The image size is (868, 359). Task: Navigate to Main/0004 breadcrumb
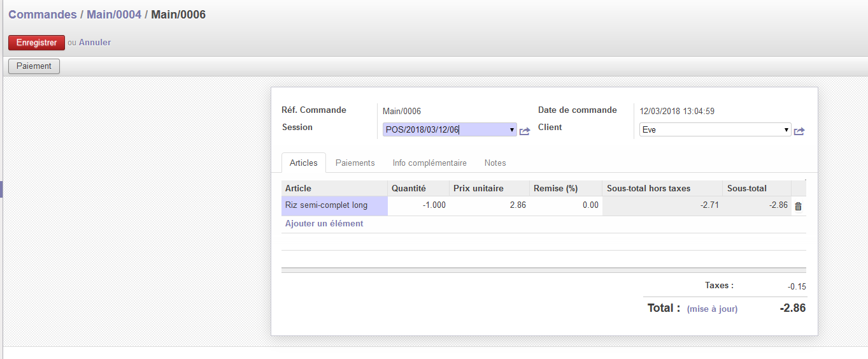(114, 14)
